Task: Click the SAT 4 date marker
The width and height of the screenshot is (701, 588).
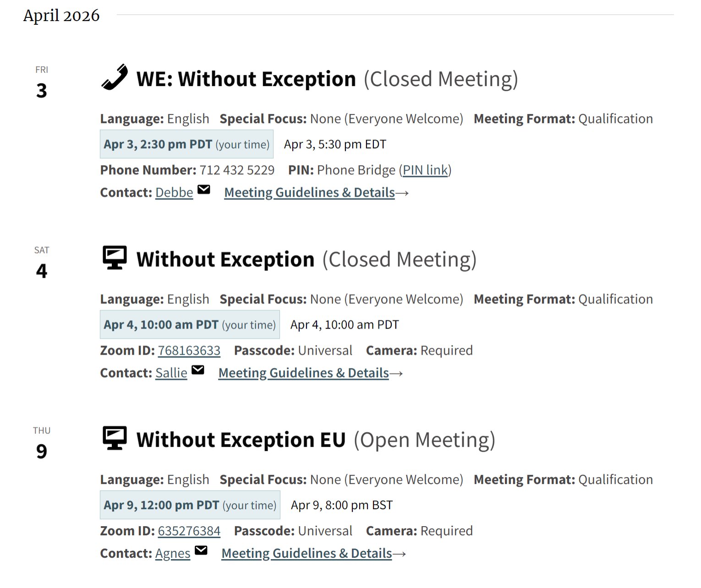Action: click(42, 261)
